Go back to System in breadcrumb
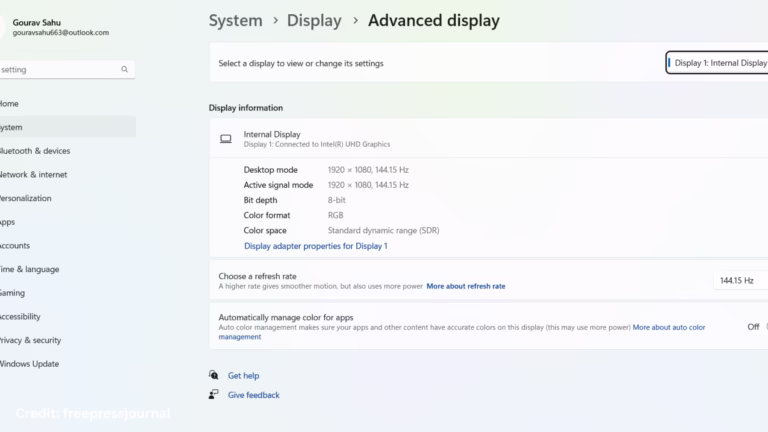The width and height of the screenshot is (768, 432). [236, 21]
